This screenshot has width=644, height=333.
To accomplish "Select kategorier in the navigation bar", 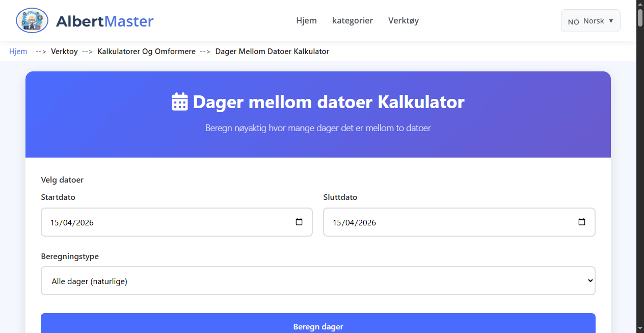I will coord(353,20).
